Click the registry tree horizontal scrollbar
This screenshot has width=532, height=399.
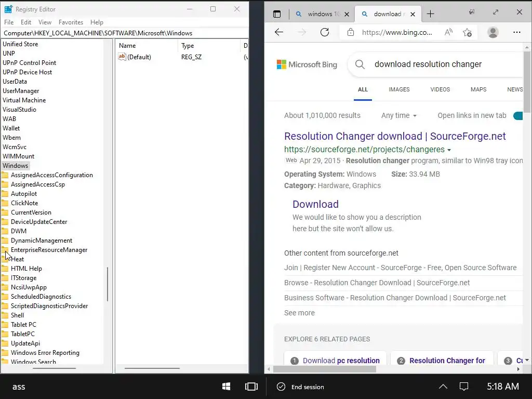point(54,368)
